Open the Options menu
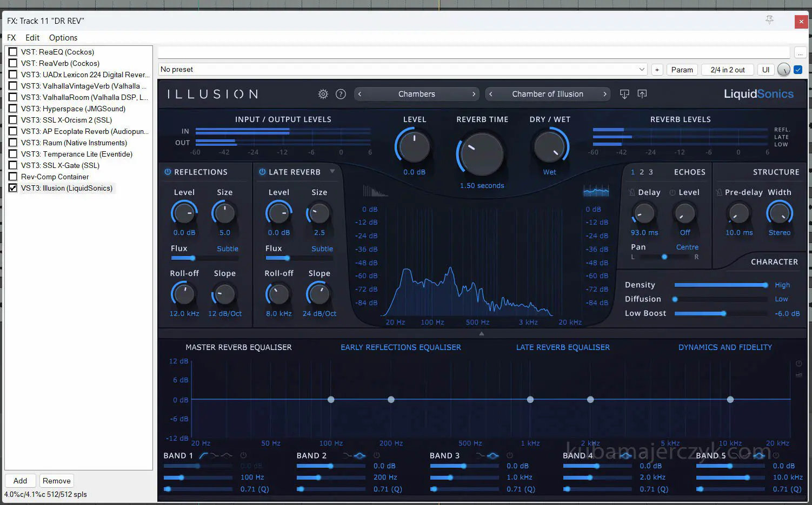The image size is (812, 505). [63, 38]
